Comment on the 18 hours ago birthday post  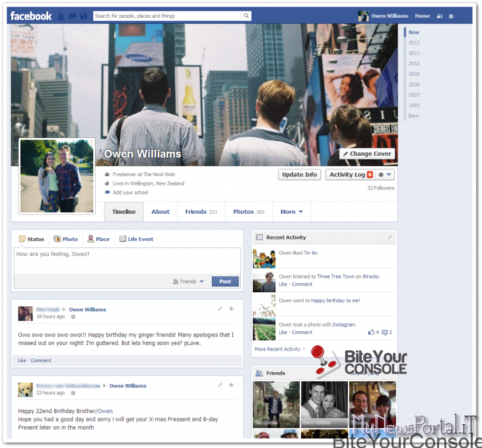coord(41,360)
